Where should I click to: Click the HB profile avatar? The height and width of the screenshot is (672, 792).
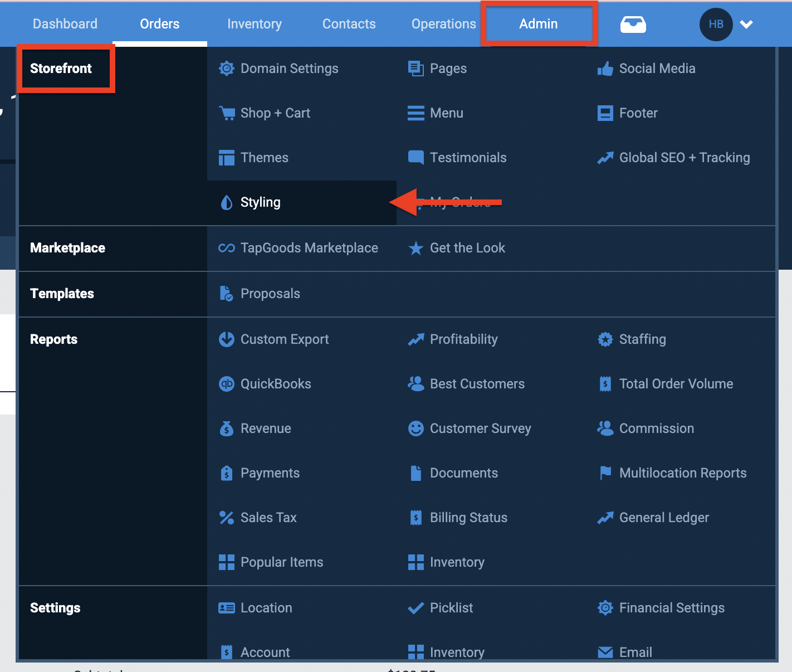pyautogui.click(x=716, y=25)
